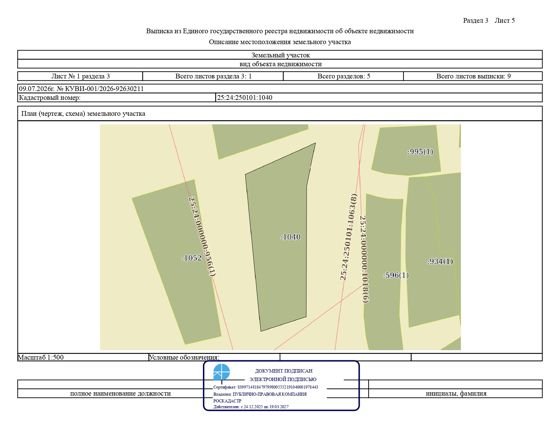Click the 'Кадастровый номер:' label cell
Viewport: 560px width, 433px height.
[x=116, y=98]
